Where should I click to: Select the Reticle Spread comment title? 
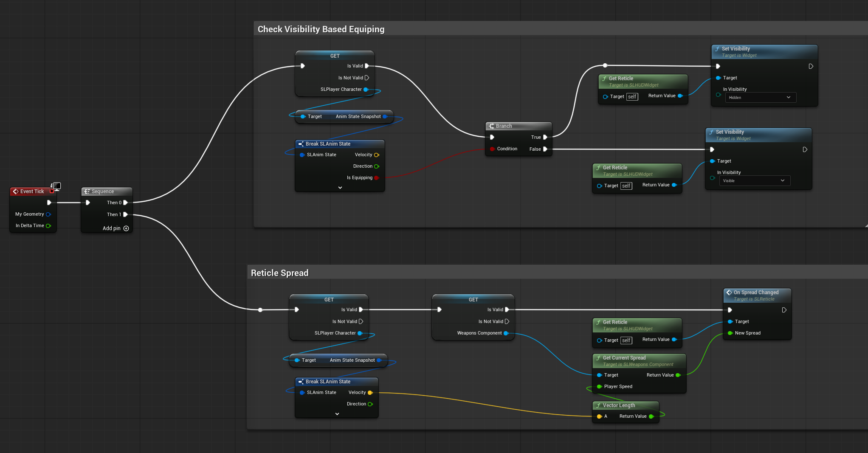tap(280, 273)
